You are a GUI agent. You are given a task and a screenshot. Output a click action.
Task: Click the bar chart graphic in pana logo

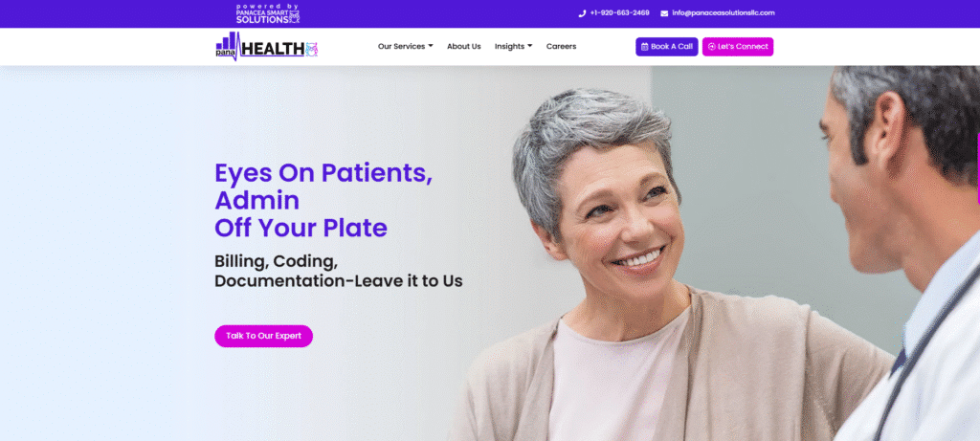(227, 41)
